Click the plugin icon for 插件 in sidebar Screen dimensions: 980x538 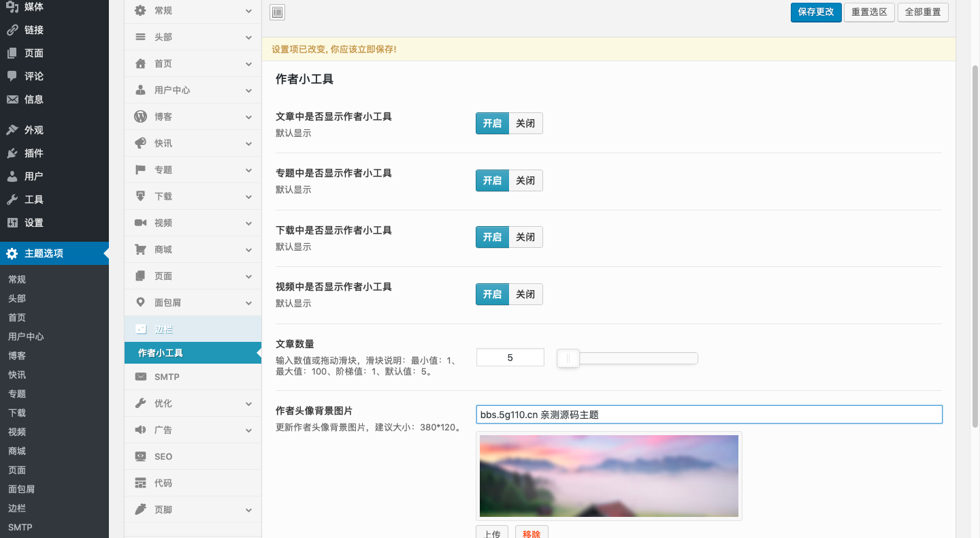[x=12, y=153]
